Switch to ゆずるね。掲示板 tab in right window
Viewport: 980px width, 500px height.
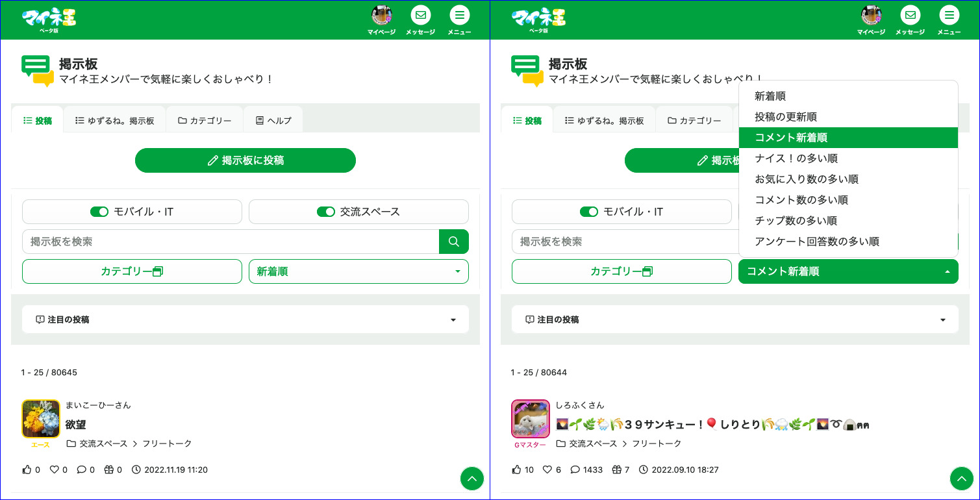click(605, 120)
